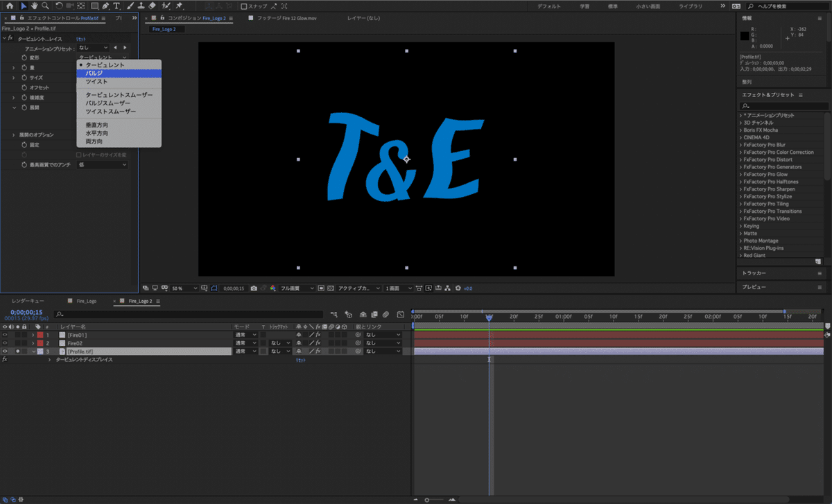832x504 pixels.
Task: Toggle the 変形 stopwatch in Effect Controls
Action: tap(24, 58)
